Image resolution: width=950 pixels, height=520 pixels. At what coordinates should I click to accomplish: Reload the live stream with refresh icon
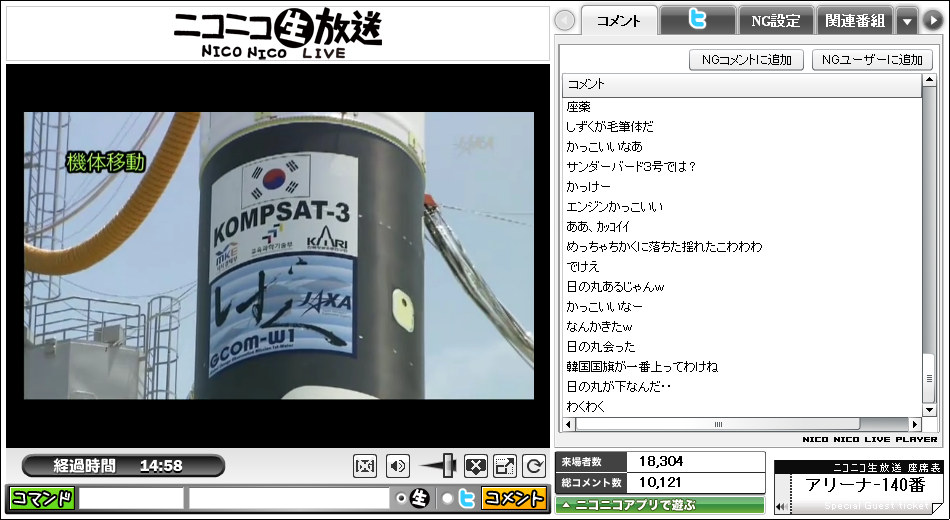pyautogui.click(x=534, y=466)
